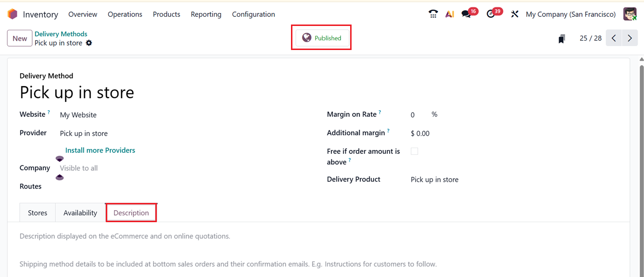This screenshot has width=644, height=277.
Task: Open the activities clock icon
Action: tap(491, 14)
